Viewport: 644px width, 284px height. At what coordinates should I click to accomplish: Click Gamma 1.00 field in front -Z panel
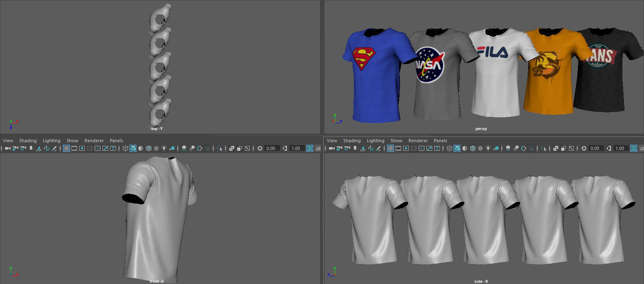click(296, 148)
